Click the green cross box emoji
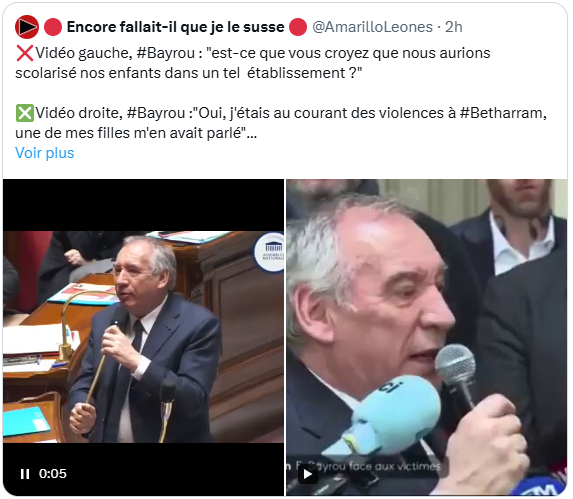Viewport: 573px width, 499px height. [x=24, y=113]
